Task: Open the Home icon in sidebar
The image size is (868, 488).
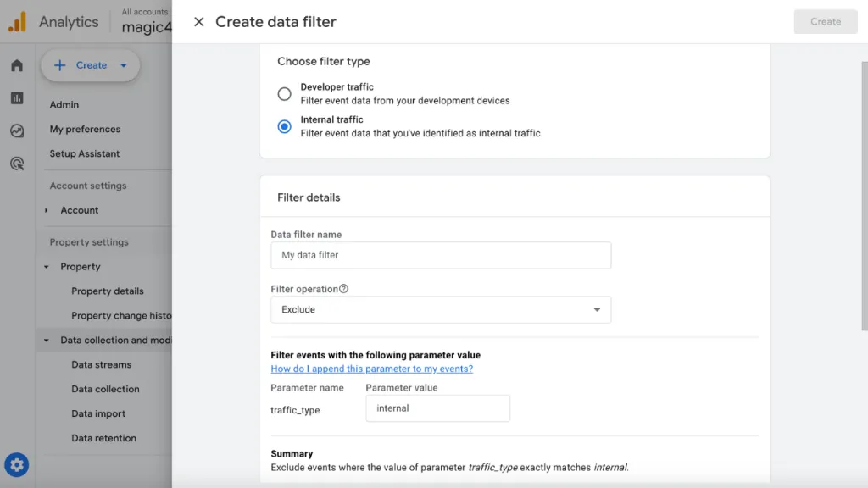Action: (x=17, y=65)
